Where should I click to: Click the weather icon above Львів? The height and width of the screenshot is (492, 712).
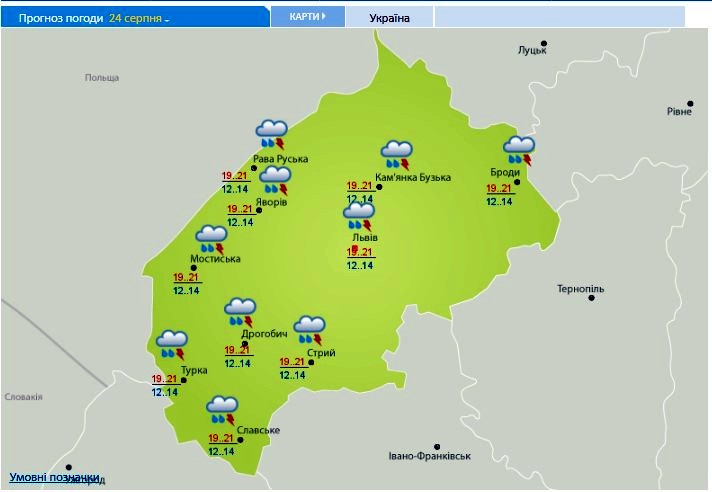click(358, 217)
